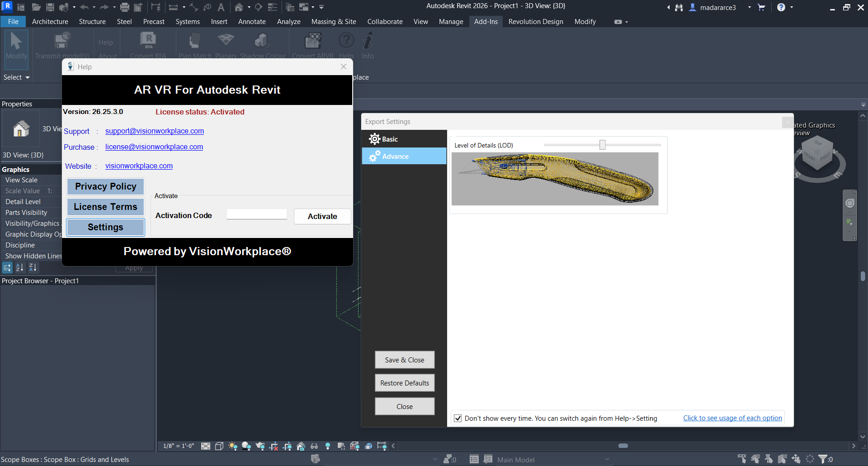Open the Autodesk App Store cart icon
This screenshot has height=466, width=868.
761,7
